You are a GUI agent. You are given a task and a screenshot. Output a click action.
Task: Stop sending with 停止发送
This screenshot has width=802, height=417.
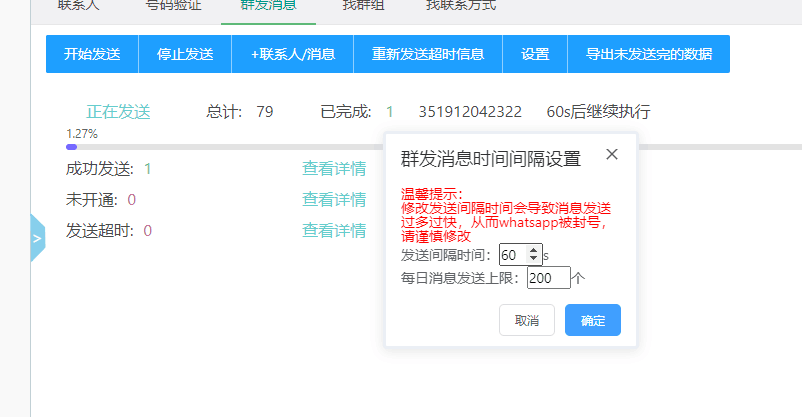click(x=185, y=54)
